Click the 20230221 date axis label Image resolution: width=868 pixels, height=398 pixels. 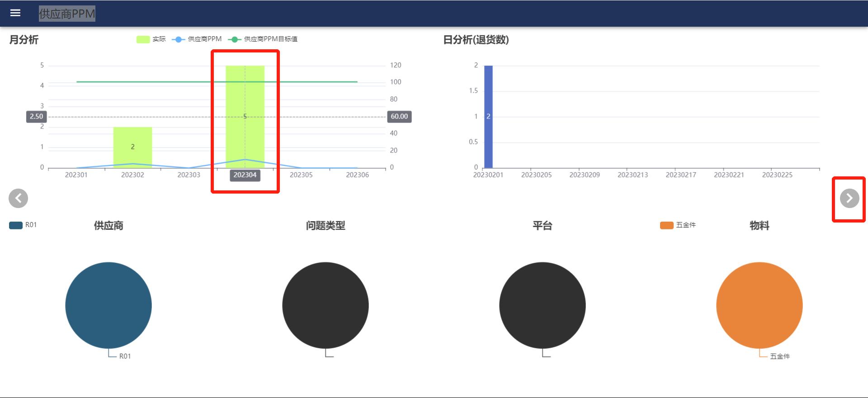(x=729, y=175)
